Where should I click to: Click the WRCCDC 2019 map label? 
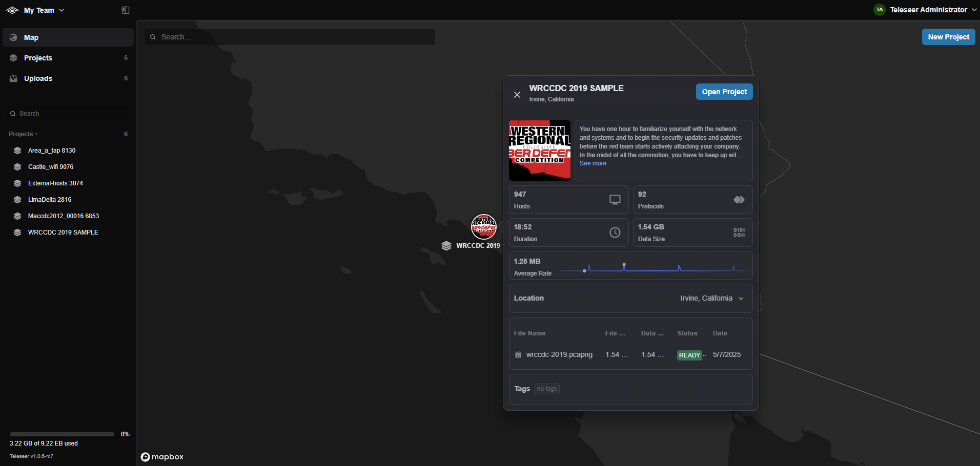pyautogui.click(x=478, y=246)
